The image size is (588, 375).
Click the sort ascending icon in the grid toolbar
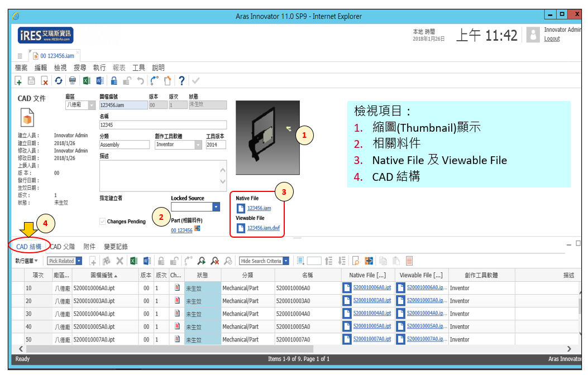click(x=328, y=261)
